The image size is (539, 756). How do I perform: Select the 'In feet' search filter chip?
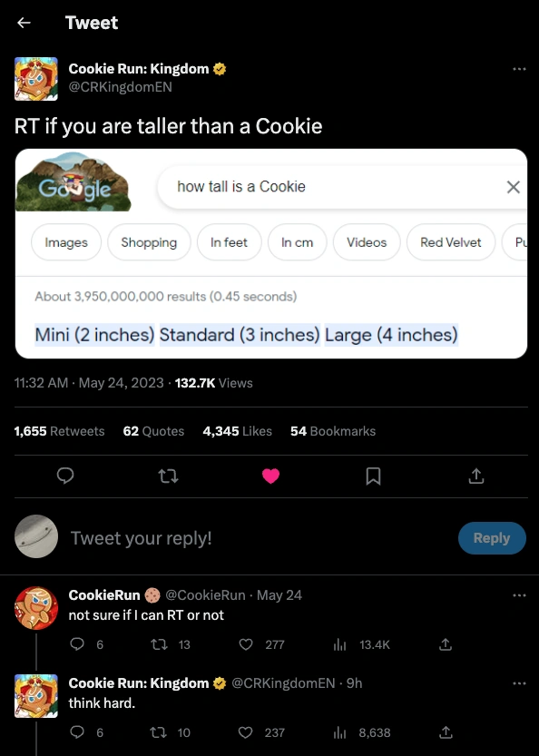229,242
